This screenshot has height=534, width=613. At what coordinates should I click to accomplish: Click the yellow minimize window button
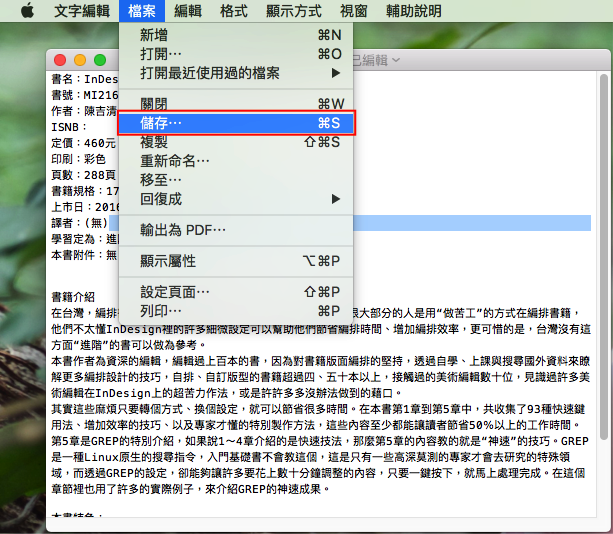coord(80,60)
